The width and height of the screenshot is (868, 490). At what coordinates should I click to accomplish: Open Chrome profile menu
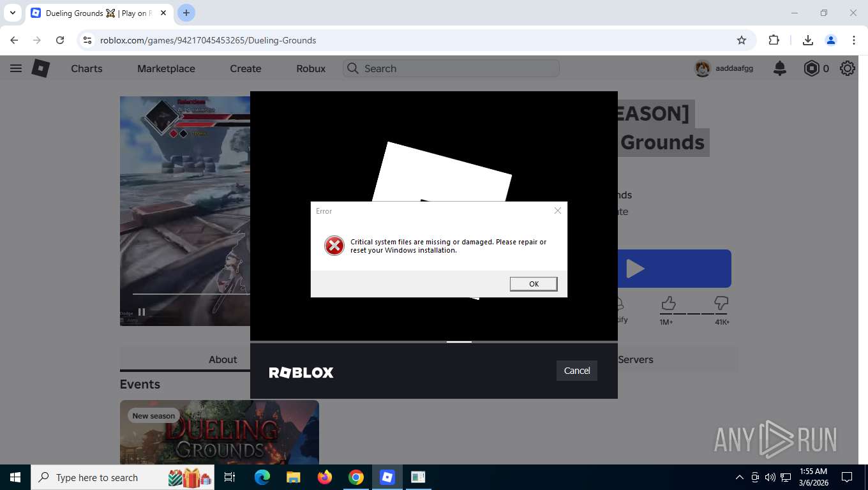tap(831, 40)
